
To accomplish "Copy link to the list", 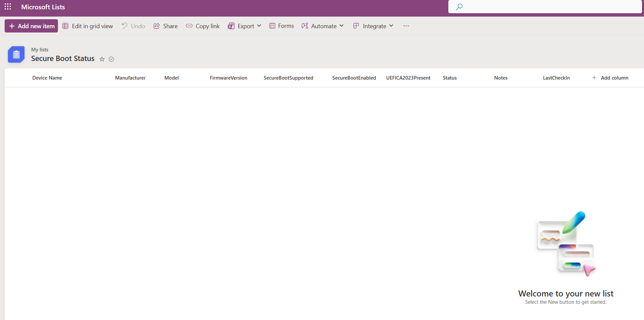I will tap(203, 26).
